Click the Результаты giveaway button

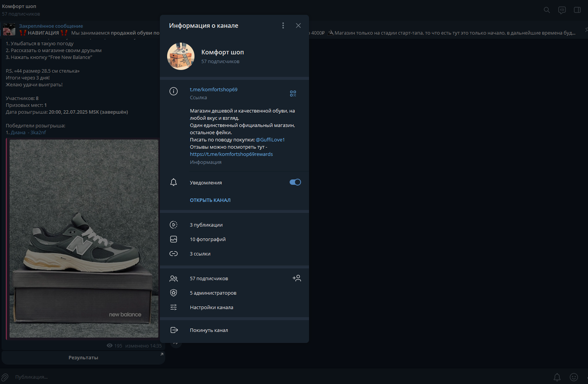tap(83, 358)
